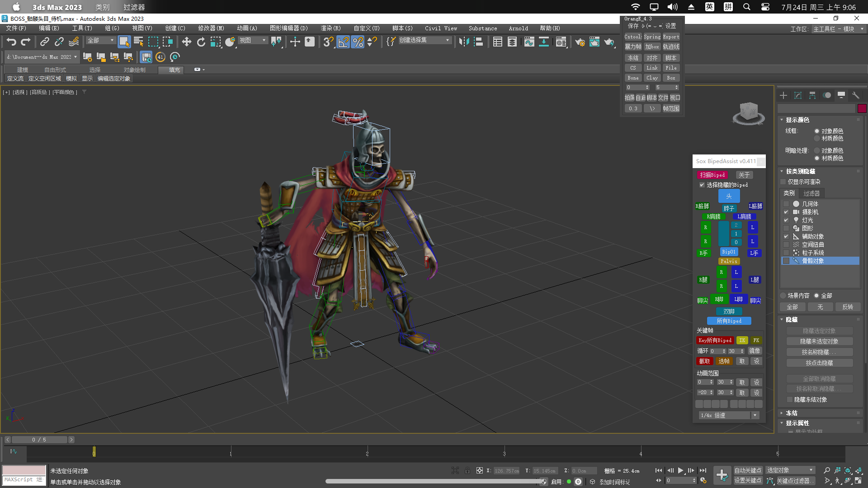Toggle 选择隐藏的Biped checkbox
The image size is (868, 488).
click(x=702, y=185)
